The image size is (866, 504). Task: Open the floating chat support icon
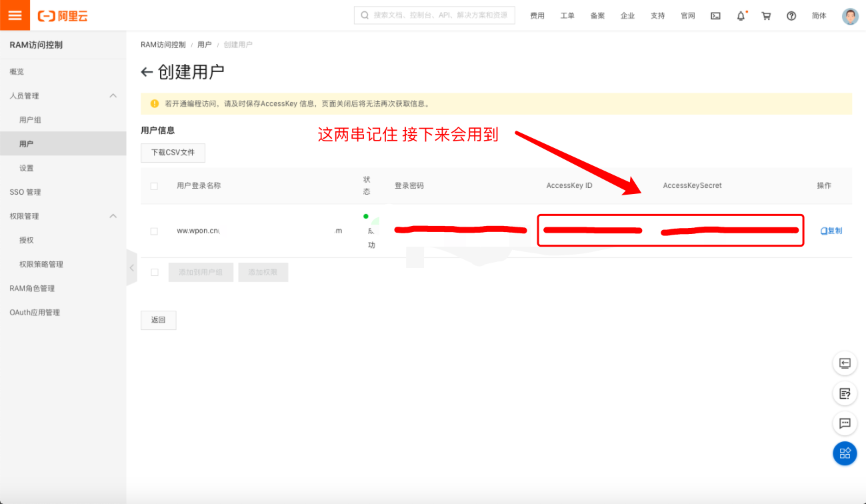(845, 423)
